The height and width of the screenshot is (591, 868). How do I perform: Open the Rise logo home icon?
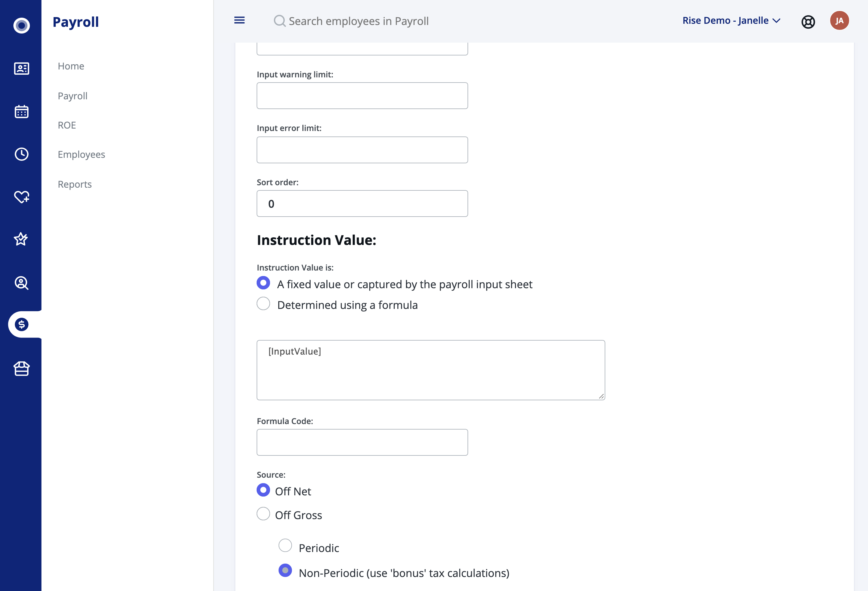point(21,25)
